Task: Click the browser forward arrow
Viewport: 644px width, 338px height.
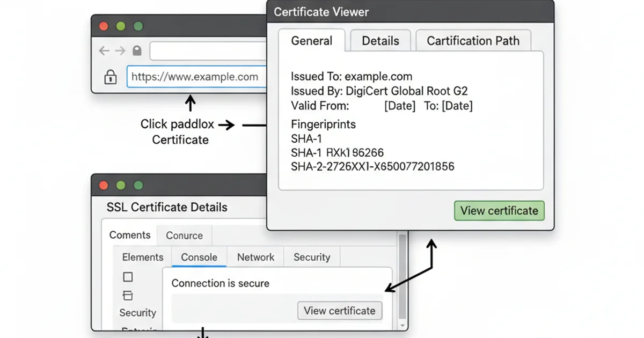Action: pyautogui.click(x=120, y=51)
